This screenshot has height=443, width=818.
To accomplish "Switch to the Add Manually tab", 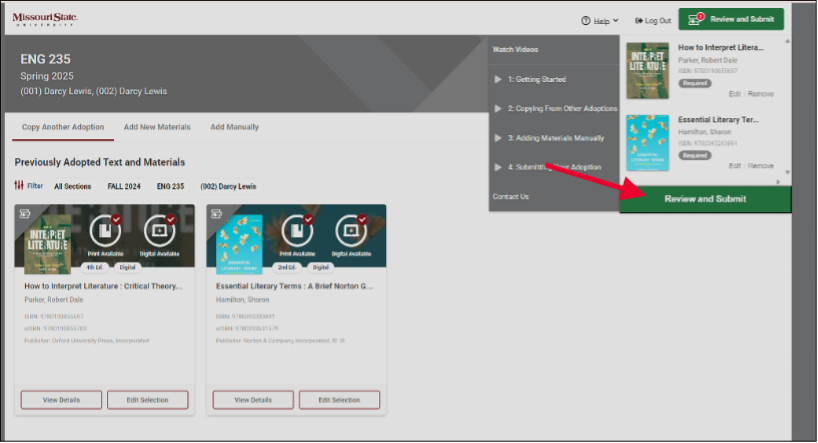I will tap(234, 127).
